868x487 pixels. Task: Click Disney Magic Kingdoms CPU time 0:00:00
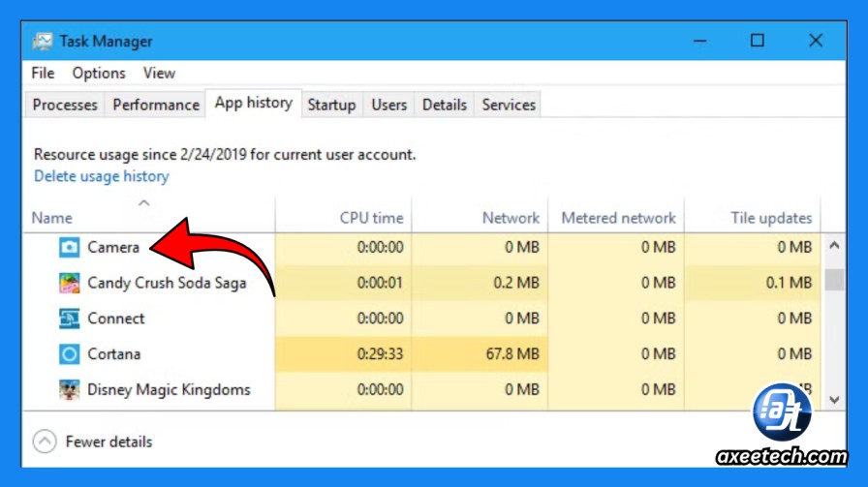380,389
